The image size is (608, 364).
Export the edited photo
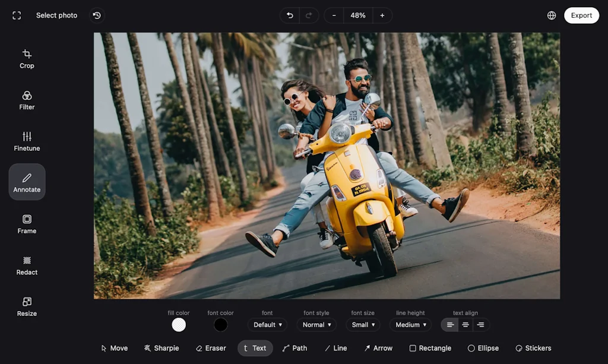pos(581,15)
